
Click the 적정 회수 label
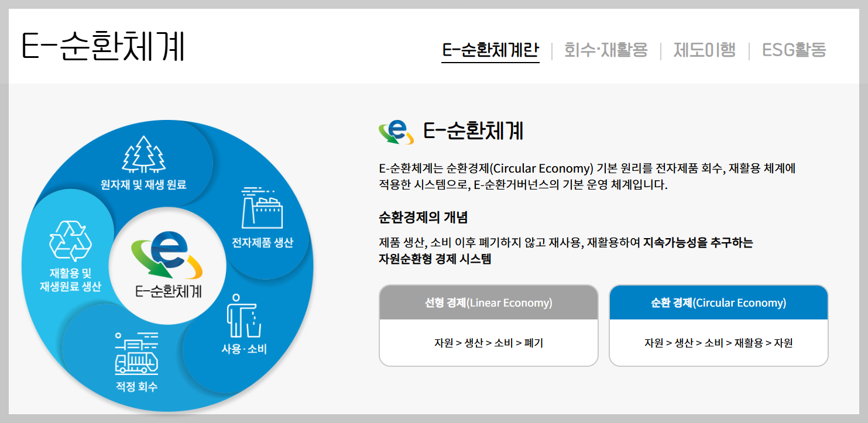click(136, 387)
